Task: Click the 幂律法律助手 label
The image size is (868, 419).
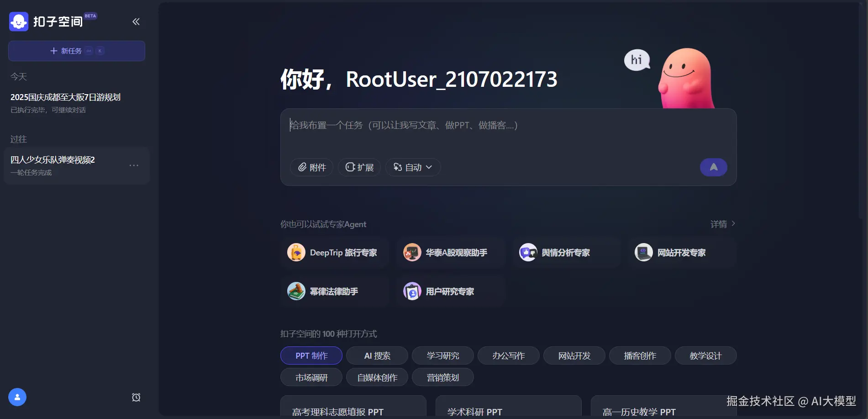Action: (x=334, y=292)
